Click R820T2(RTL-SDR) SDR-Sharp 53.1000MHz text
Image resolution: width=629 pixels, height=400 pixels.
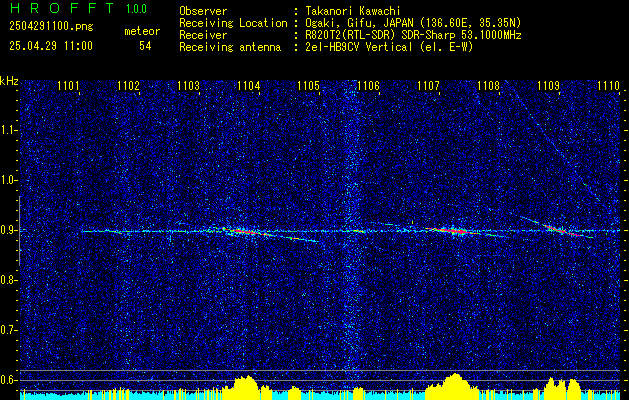[413, 35]
